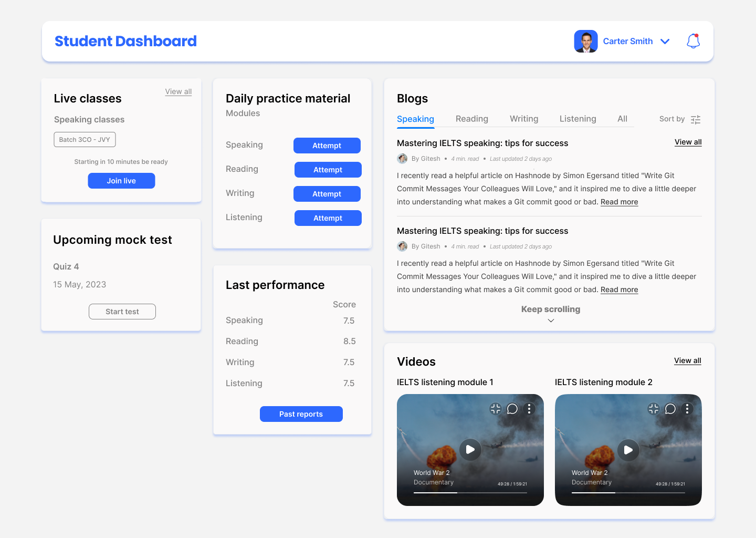Image resolution: width=756 pixels, height=538 pixels.
Task: Click the Carter Smith username
Action: tap(628, 41)
